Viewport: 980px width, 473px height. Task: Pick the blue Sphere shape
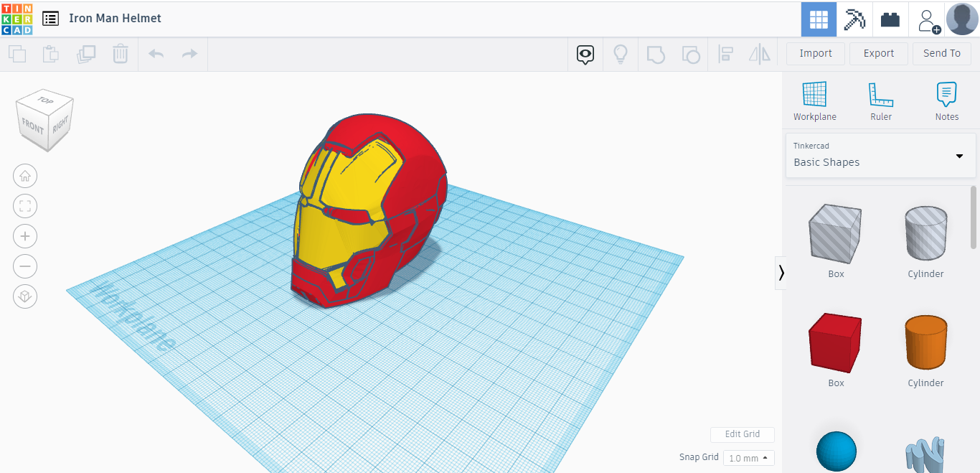coord(836,452)
